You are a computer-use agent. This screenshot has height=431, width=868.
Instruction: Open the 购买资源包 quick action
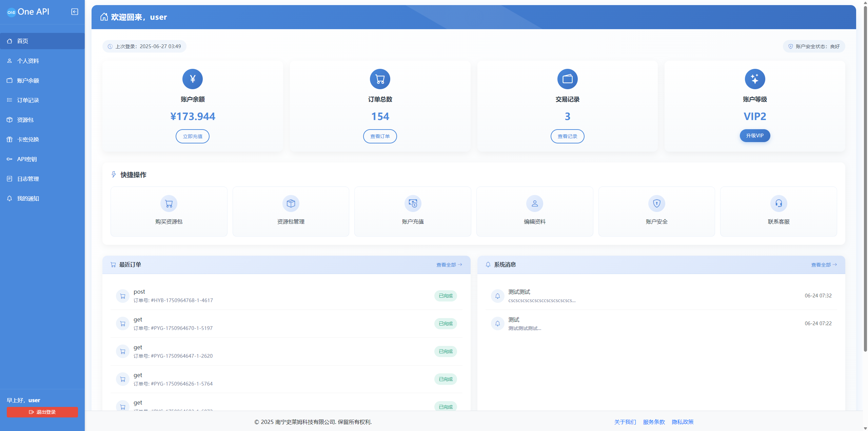[x=169, y=211]
